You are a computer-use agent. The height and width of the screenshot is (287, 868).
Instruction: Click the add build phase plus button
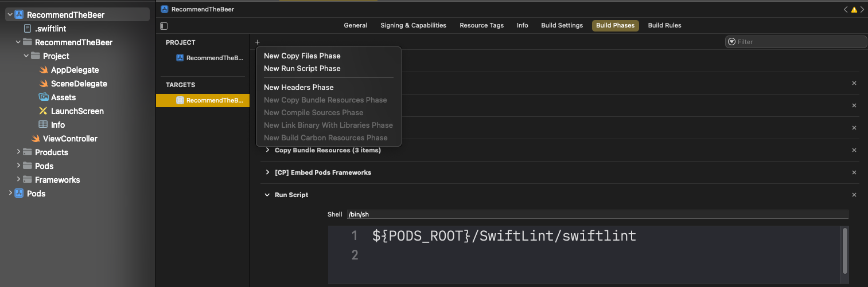point(258,42)
